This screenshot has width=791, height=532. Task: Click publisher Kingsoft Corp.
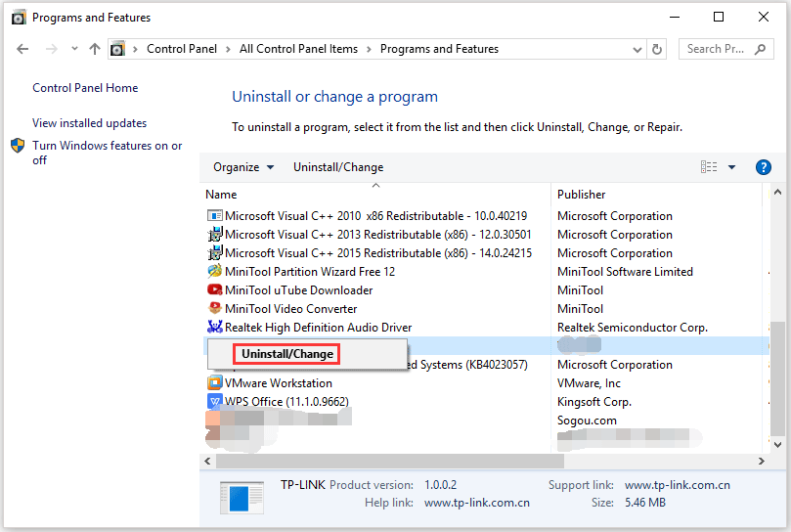point(594,402)
